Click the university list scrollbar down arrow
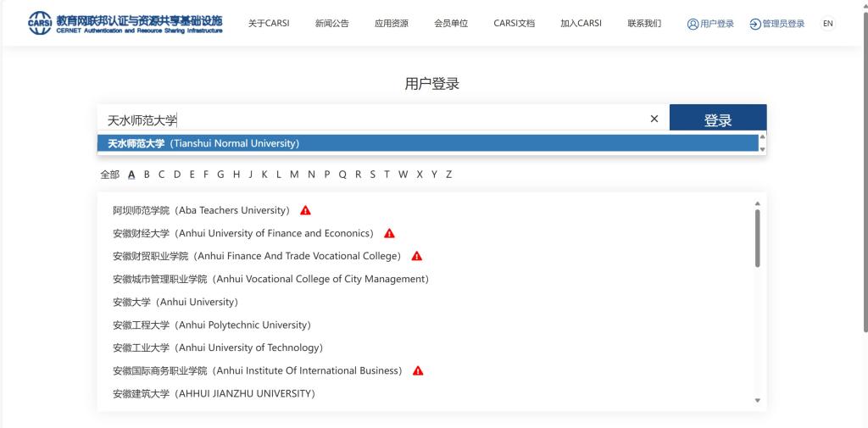The height and width of the screenshot is (428, 868). point(758,400)
